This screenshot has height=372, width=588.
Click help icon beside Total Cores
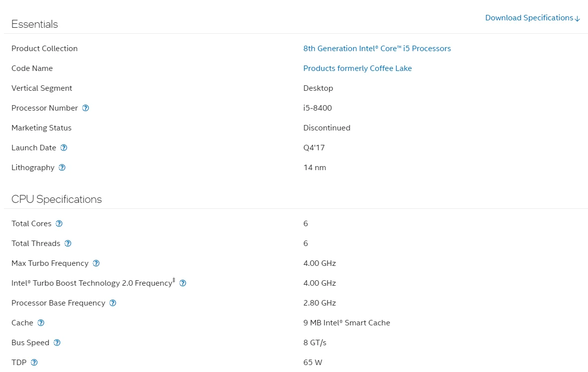tap(59, 224)
